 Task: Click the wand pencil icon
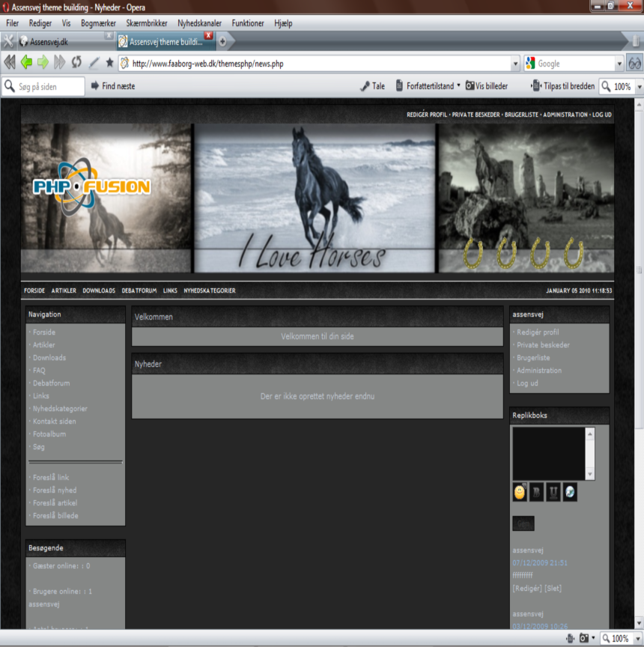pyautogui.click(x=94, y=63)
